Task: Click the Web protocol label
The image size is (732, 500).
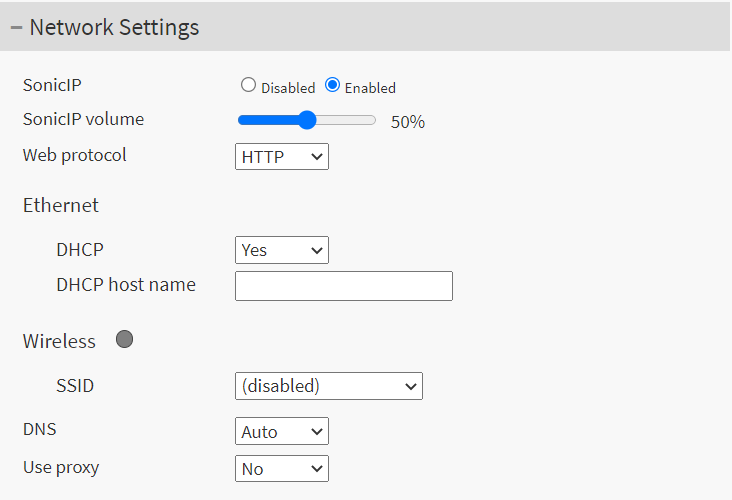Action: tap(75, 156)
